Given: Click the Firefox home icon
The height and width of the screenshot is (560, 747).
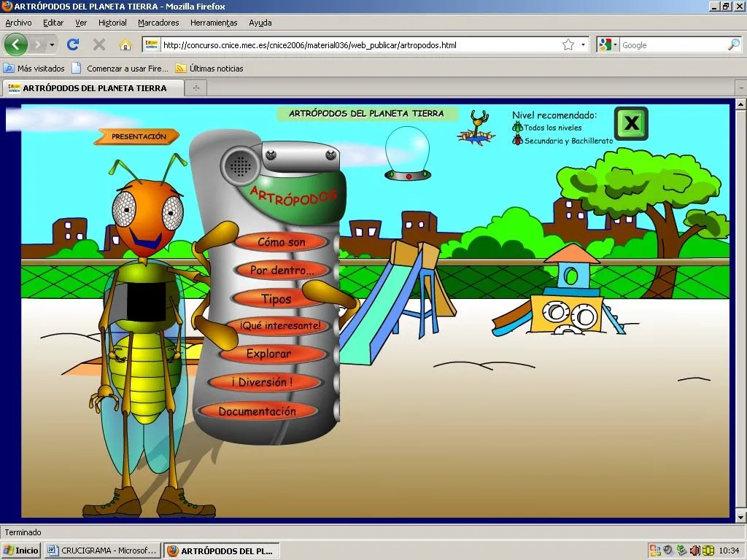Looking at the screenshot, I should click(x=125, y=45).
